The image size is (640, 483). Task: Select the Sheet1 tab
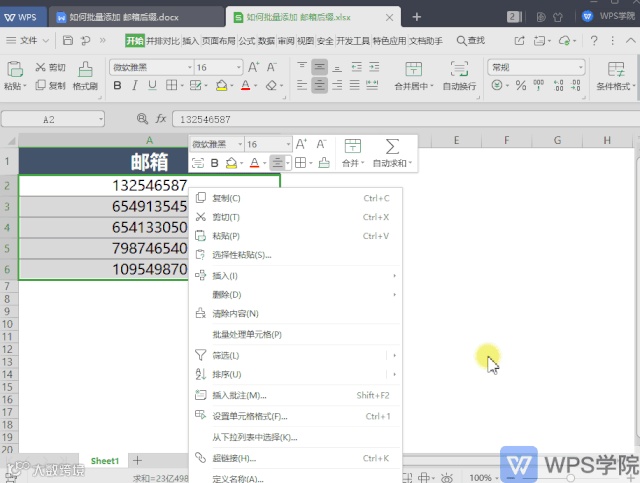[x=104, y=461]
